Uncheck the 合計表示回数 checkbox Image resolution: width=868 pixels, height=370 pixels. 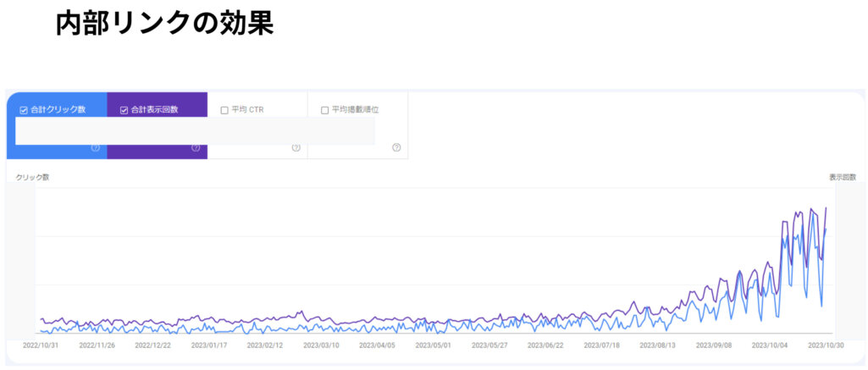click(124, 109)
